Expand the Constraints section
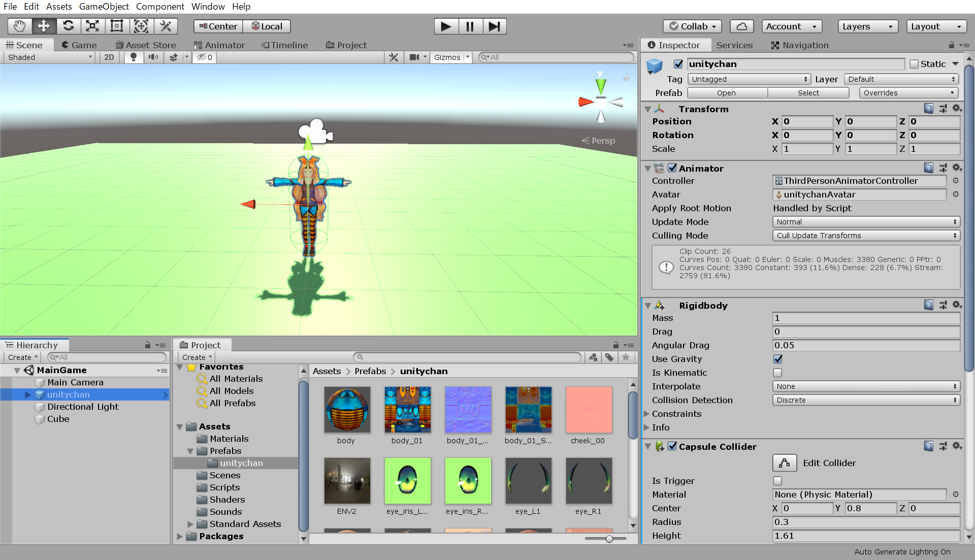Image resolution: width=975 pixels, height=560 pixels. (647, 414)
